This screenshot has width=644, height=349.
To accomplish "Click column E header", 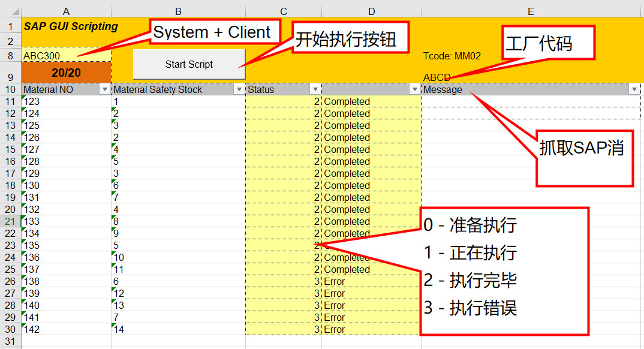I will click(530, 10).
